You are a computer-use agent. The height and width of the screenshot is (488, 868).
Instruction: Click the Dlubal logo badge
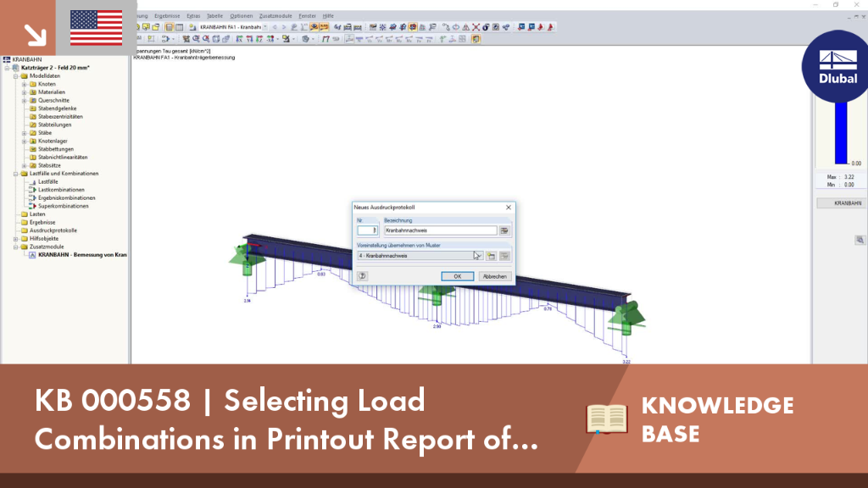tap(837, 66)
